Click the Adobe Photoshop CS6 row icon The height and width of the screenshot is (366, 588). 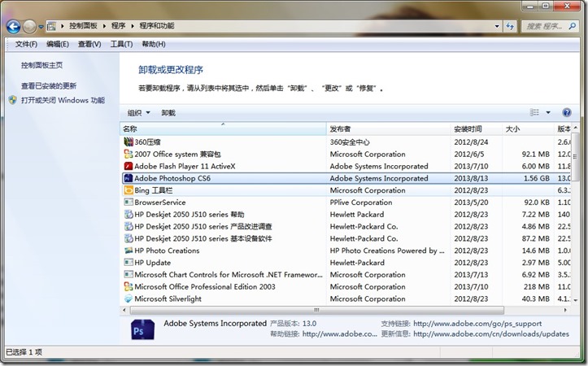128,178
